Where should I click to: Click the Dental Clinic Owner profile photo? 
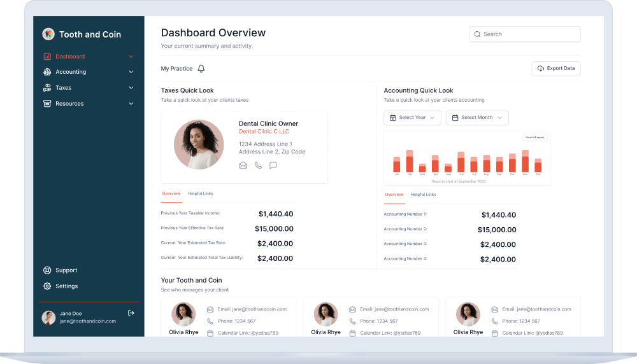[199, 144]
